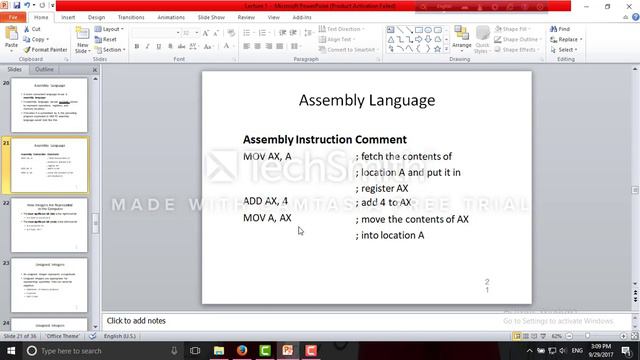Viewport: 640px width, 360px height.
Task: Click to add notes field
Action: (367, 321)
